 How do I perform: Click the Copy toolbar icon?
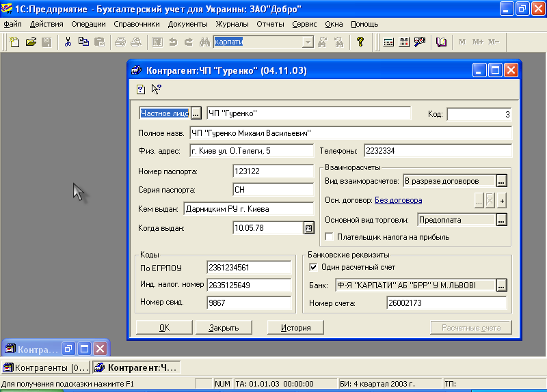click(x=83, y=42)
